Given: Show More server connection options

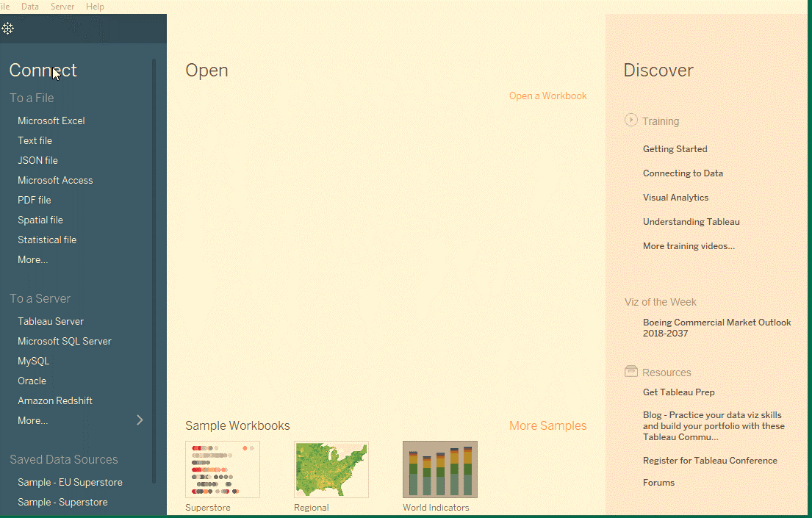Looking at the screenshot, I should [32, 420].
